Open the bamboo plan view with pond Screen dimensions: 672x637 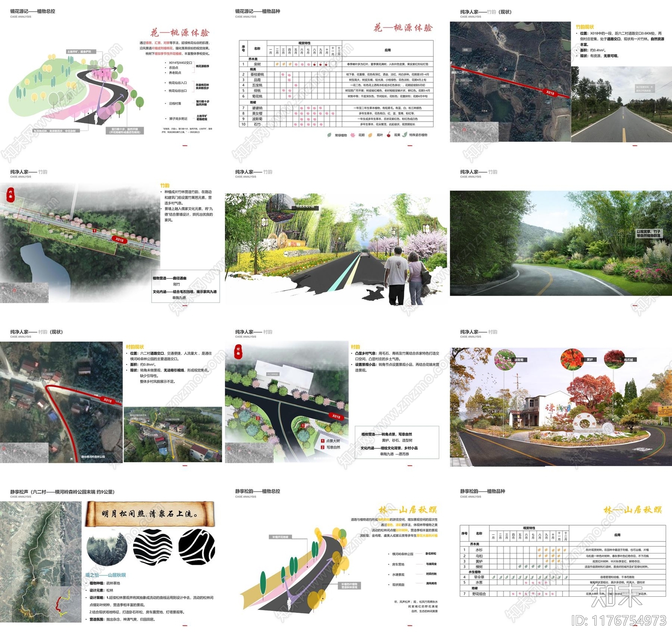point(80,243)
